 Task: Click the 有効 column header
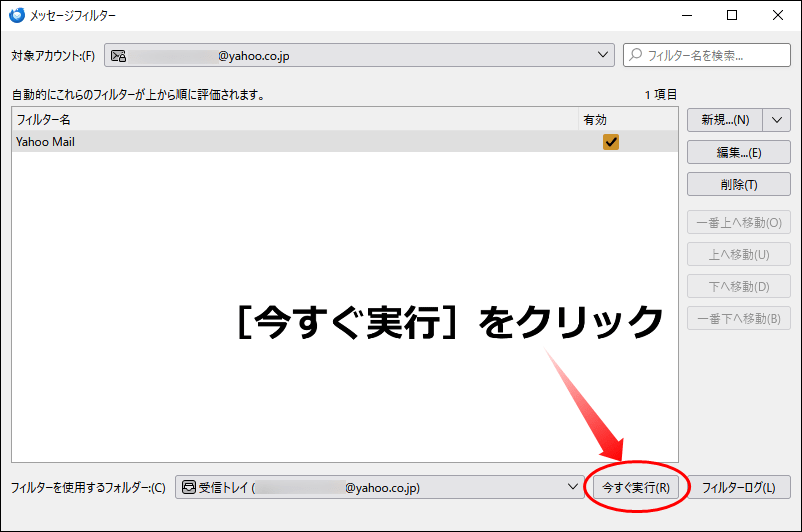[628, 120]
